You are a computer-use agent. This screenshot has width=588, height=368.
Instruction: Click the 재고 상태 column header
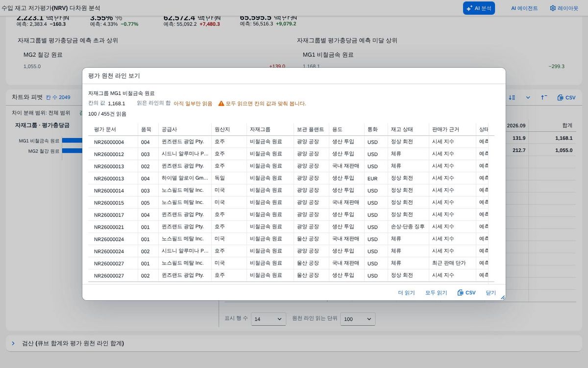pyautogui.click(x=408, y=130)
